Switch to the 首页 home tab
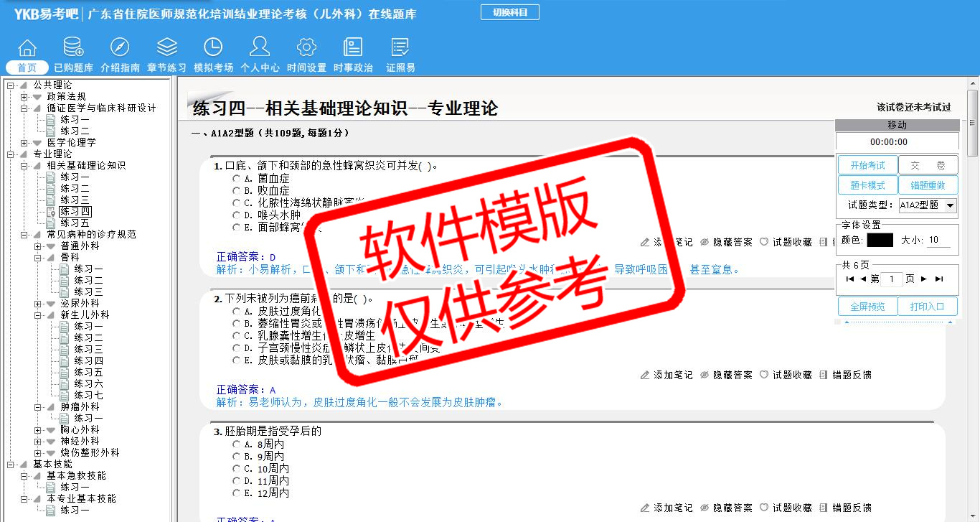 click(x=27, y=67)
